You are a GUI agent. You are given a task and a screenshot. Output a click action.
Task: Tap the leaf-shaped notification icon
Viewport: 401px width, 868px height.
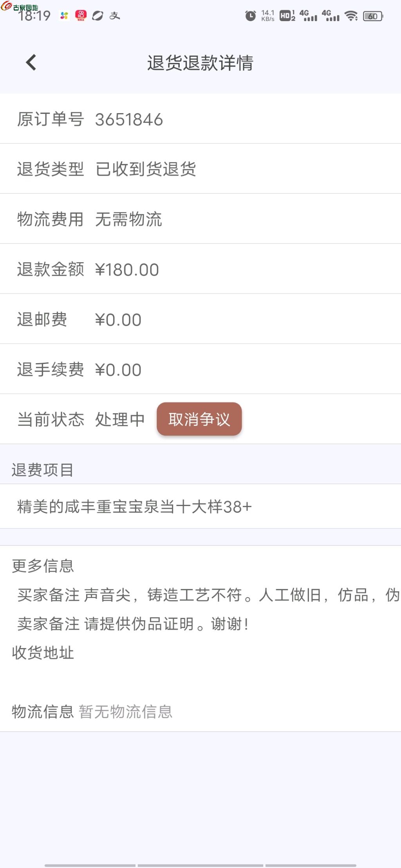coord(98,16)
